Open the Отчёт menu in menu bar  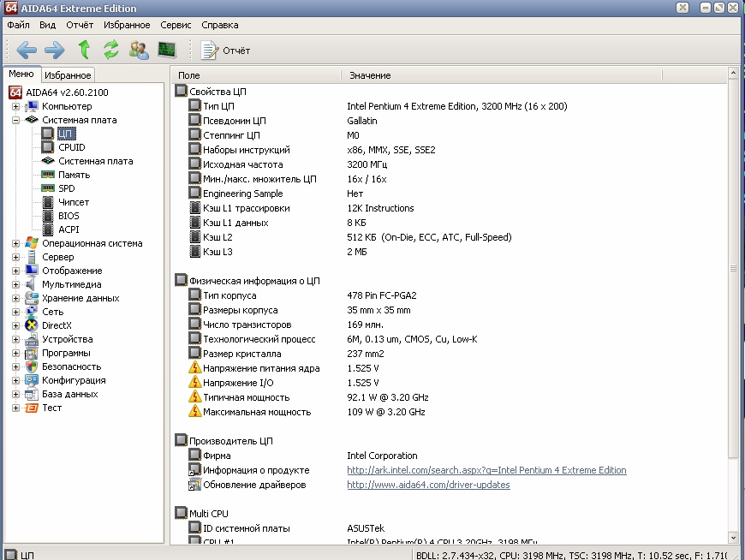coord(80,25)
